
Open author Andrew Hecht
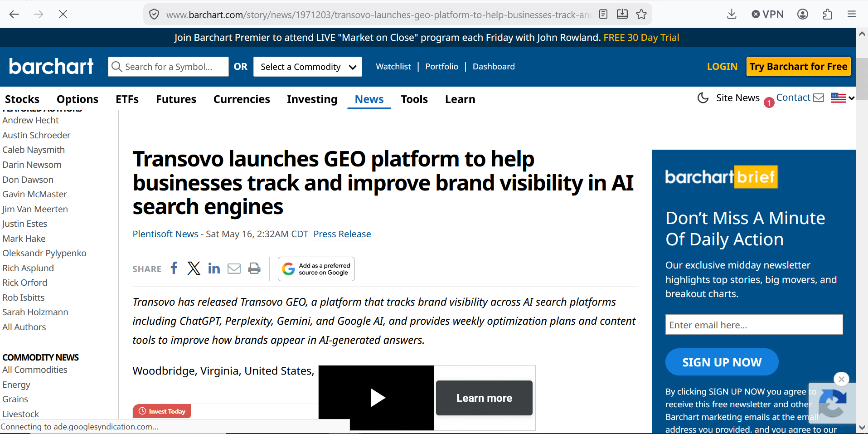point(30,120)
